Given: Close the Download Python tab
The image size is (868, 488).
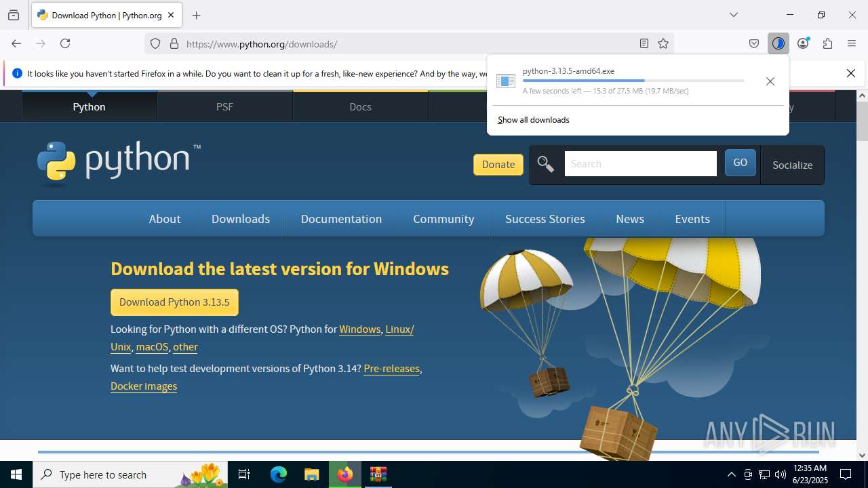Looking at the screenshot, I should tap(171, 15).
